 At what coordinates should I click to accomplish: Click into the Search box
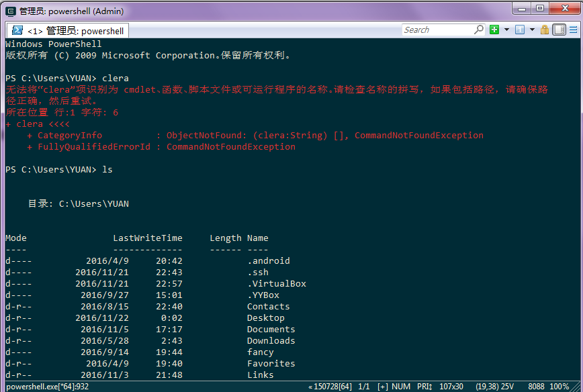(438, 30)
